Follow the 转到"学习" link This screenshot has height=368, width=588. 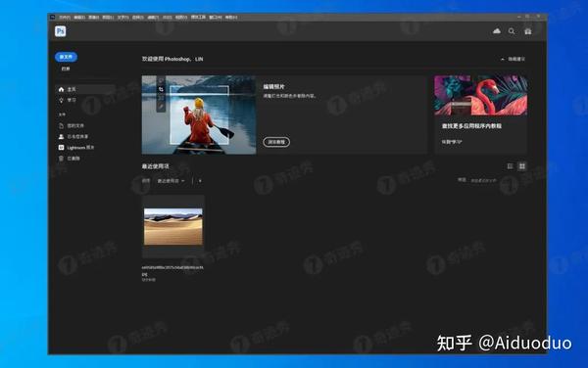pyautogui.click(x=451, y=142)
